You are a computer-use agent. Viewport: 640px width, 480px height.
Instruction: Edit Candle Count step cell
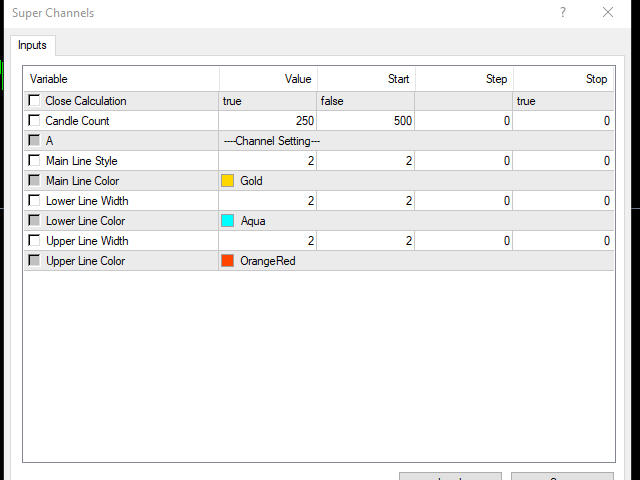click(464, 121)
